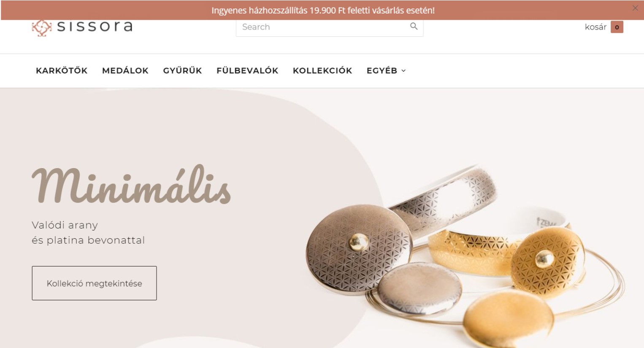
Task: Open FÜLBEVALÓK category
Action: click(x=247, y=71)
